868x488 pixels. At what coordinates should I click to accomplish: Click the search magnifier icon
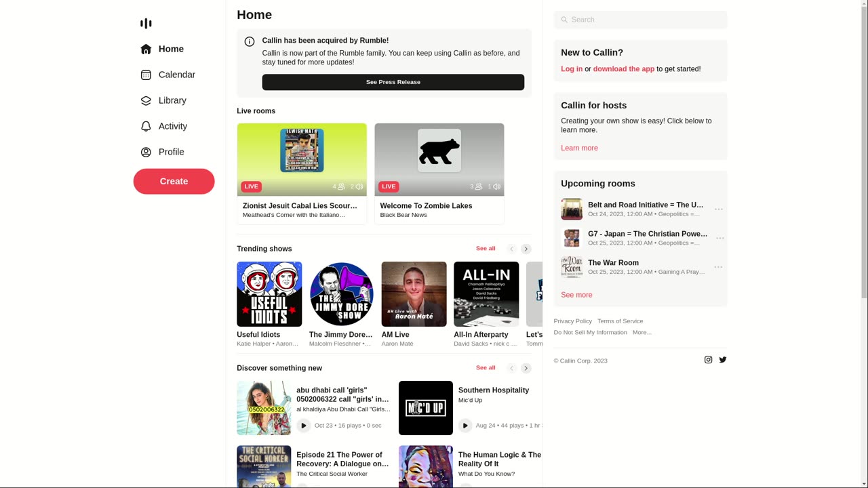(564, 20)
